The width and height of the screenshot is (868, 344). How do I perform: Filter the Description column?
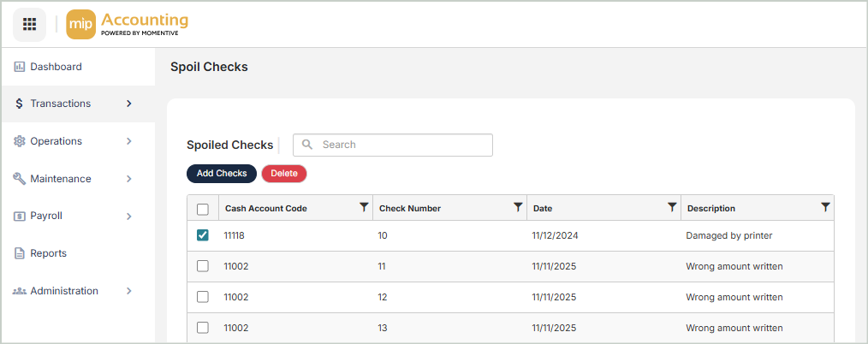(825, 207)
